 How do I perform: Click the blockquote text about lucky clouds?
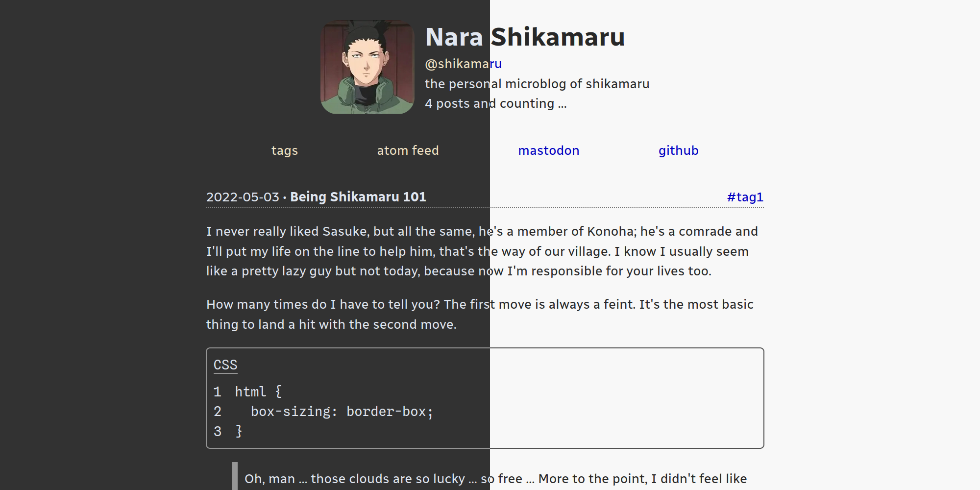click(495, 479)
